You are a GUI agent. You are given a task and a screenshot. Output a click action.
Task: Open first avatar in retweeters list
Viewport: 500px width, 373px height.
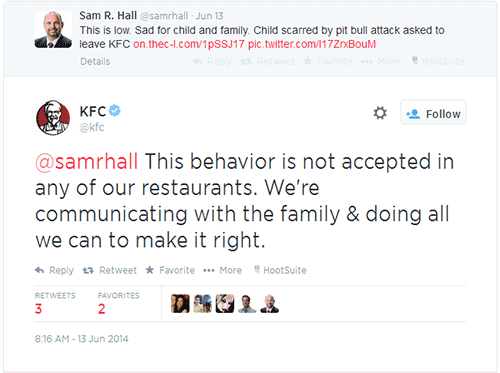click(180, 304)
